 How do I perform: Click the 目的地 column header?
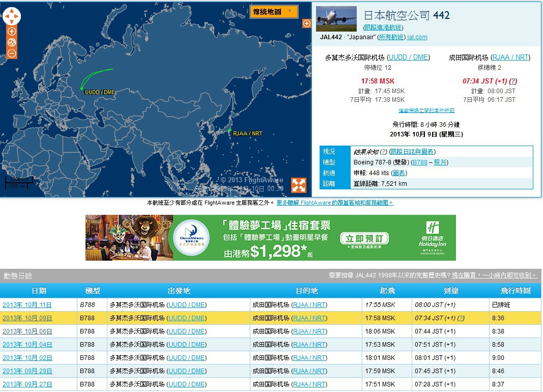(306, 291)
